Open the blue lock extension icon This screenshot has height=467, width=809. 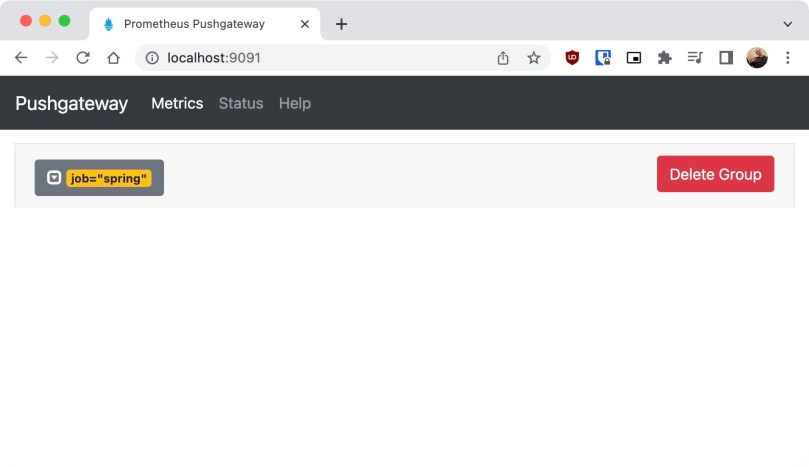tap(603, 58)
